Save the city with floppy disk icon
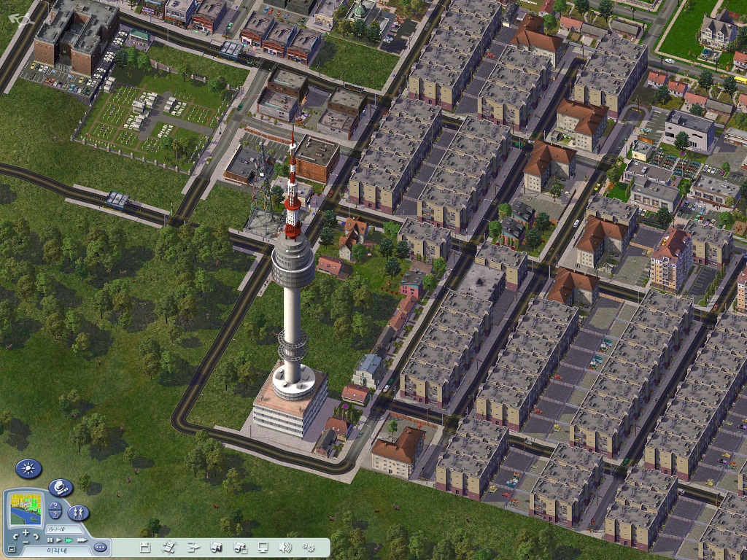The image size is (747, 560). pyautogui.click(x=145, y=547)
